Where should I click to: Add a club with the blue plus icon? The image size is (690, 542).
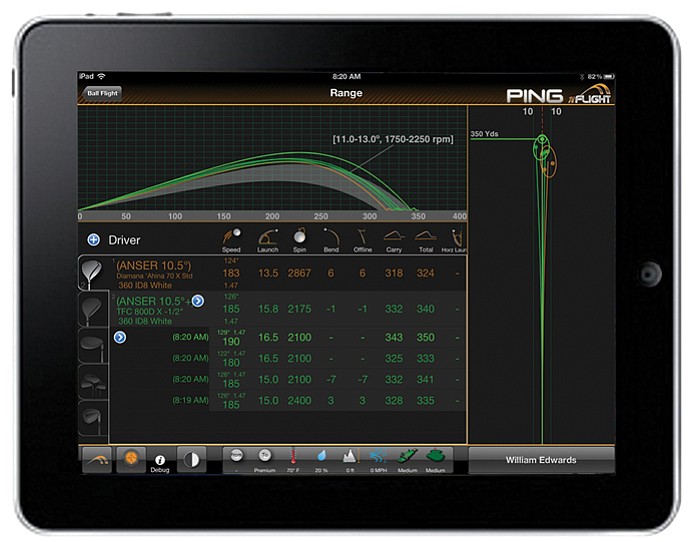[x=93, y=240]
